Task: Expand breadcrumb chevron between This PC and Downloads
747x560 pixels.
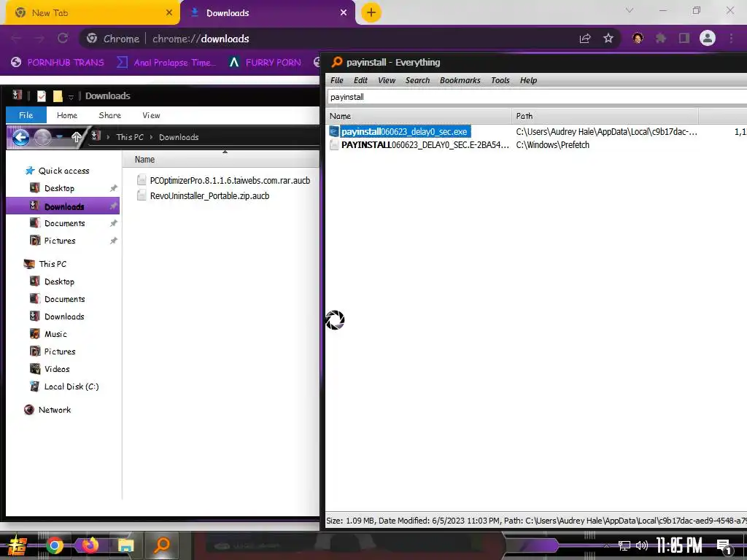Action: [152, 137]
